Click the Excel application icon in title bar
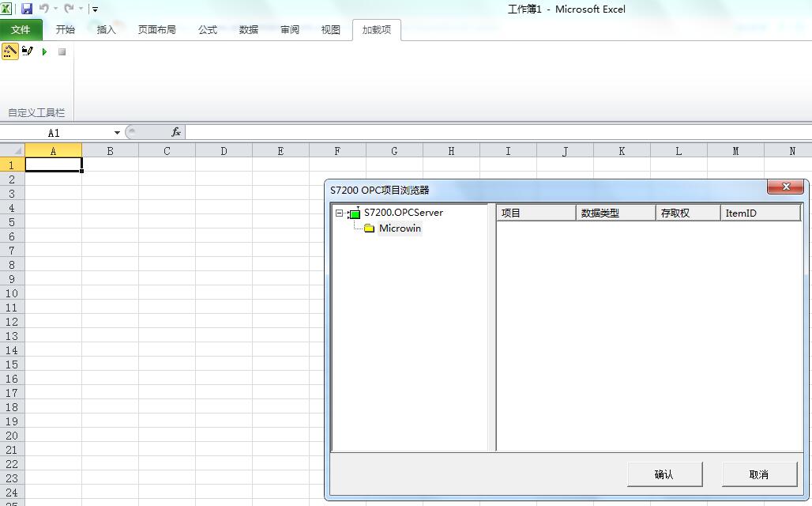Screen dimensions: 812x506 6,8
